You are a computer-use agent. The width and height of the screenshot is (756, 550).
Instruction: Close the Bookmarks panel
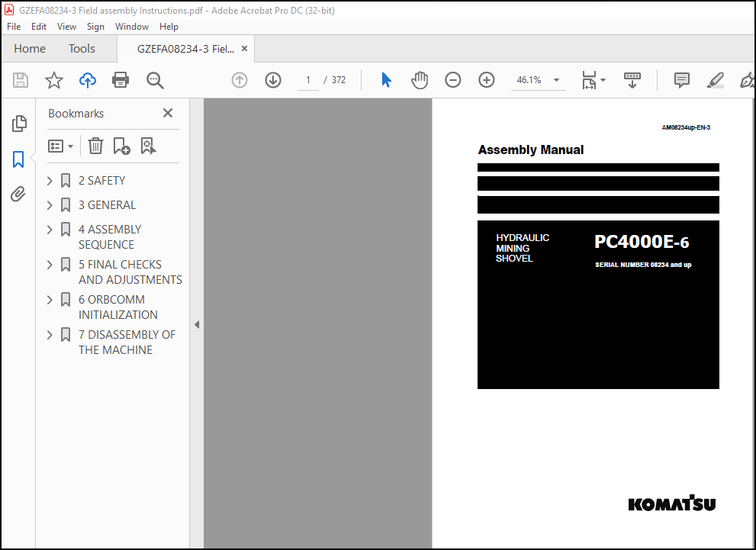pos(168,113)
